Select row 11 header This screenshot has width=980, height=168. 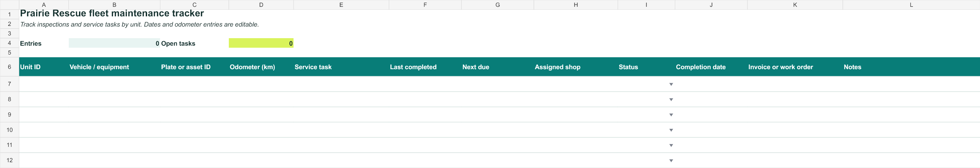10,145
